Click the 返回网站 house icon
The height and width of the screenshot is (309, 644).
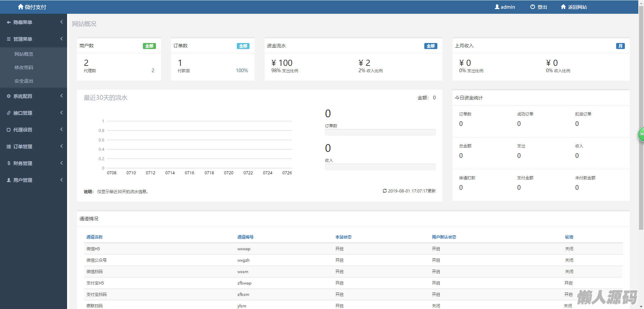pos(563,7)
